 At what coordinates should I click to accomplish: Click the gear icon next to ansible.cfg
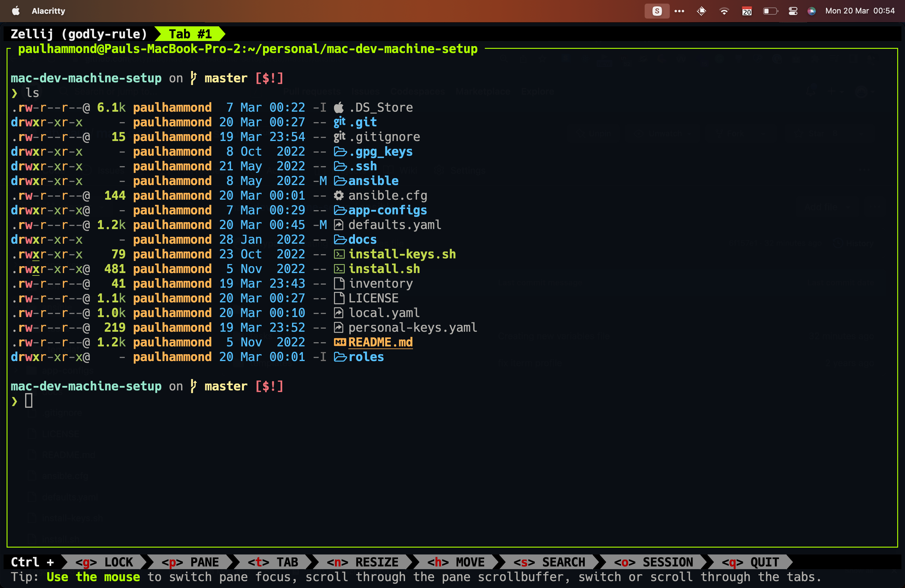click(339, 196)
